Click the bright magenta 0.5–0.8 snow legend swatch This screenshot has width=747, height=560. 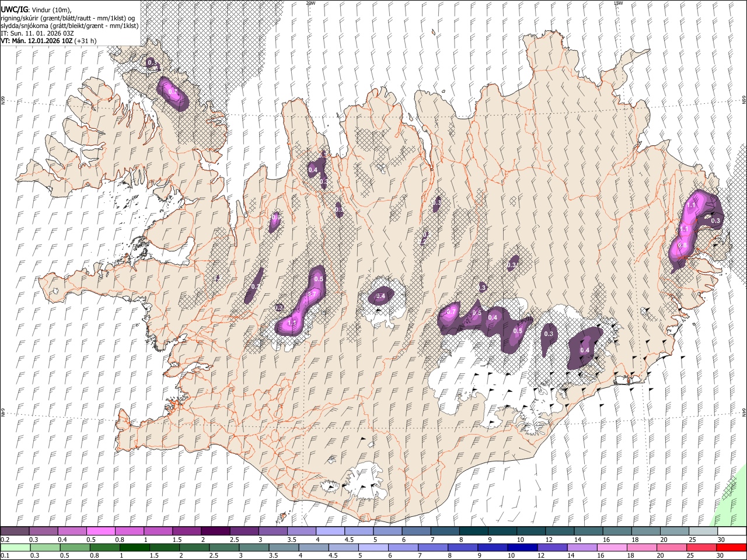coord(100,531)
